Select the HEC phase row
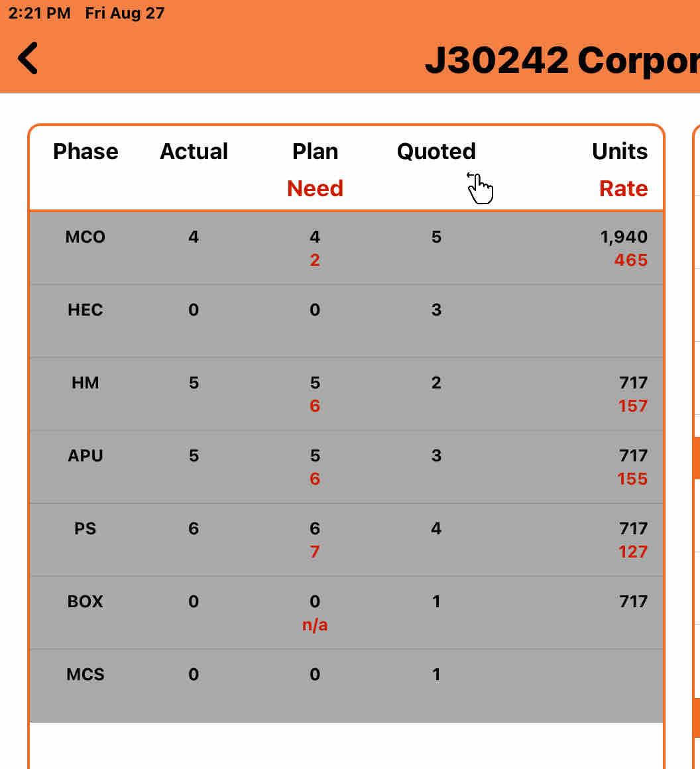 click(x=86, y=310)
